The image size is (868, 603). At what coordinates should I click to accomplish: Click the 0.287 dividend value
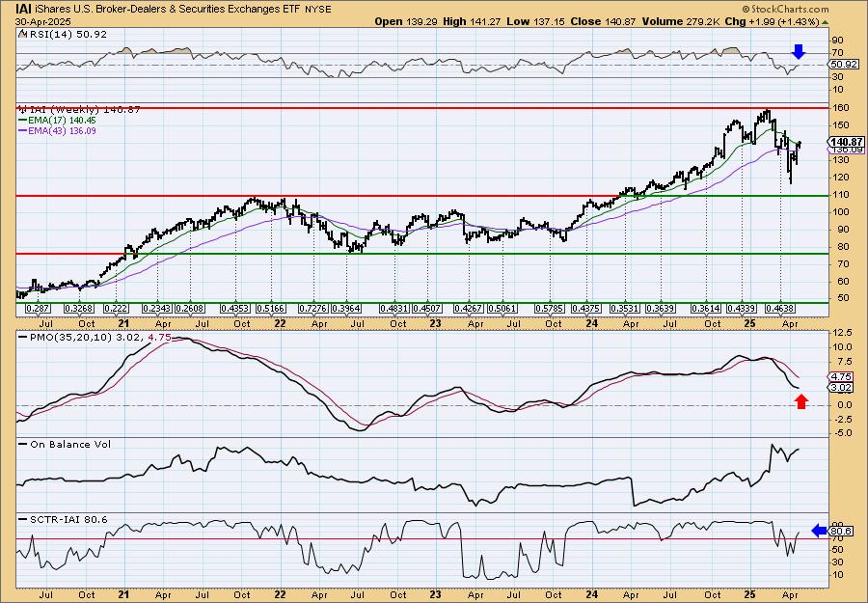point(37,308)
